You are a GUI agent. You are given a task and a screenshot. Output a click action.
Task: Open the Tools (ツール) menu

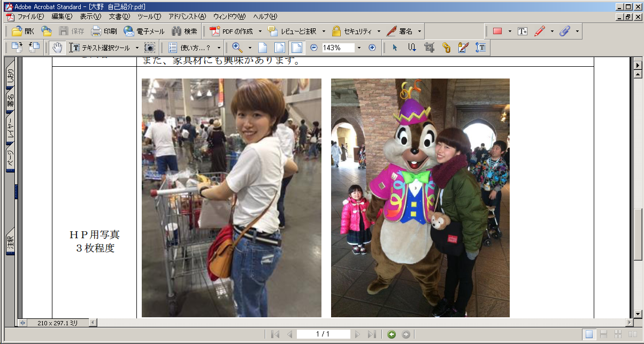coord(149,17)
